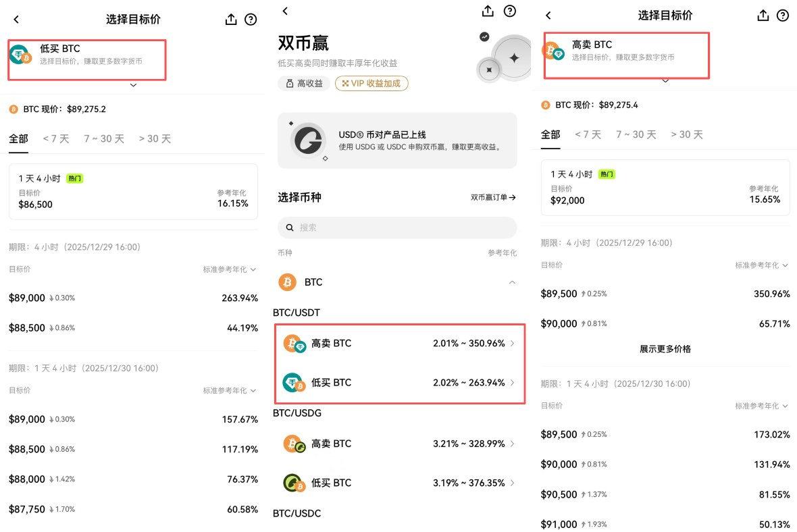Click the share icon above 双币赢
Viewport: 797px width, 532px height.
(488, 11)
